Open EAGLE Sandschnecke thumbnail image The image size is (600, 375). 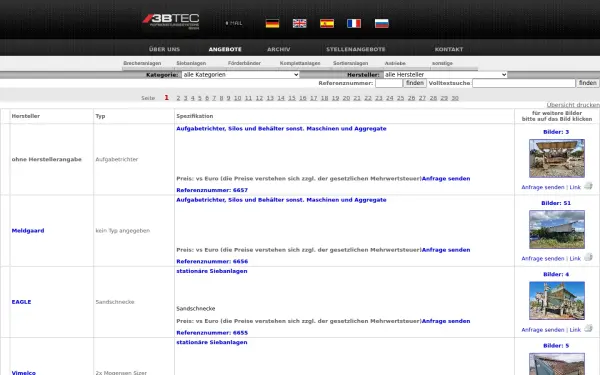coord(557,301)
